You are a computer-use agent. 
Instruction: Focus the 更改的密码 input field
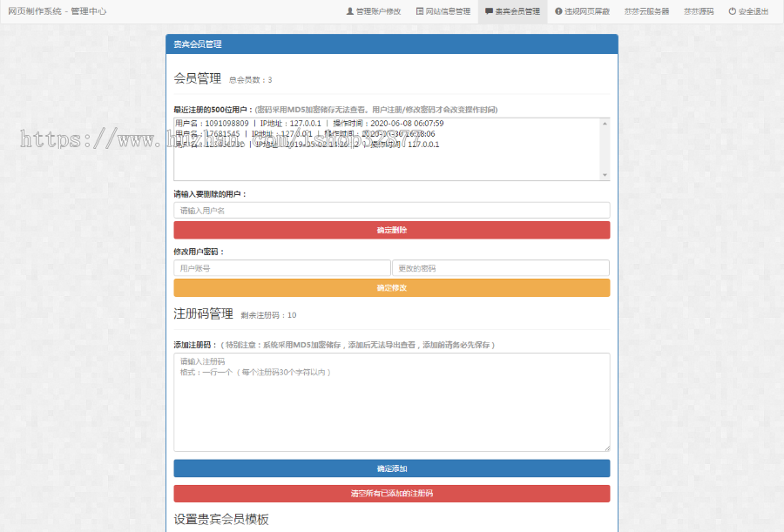501,268
